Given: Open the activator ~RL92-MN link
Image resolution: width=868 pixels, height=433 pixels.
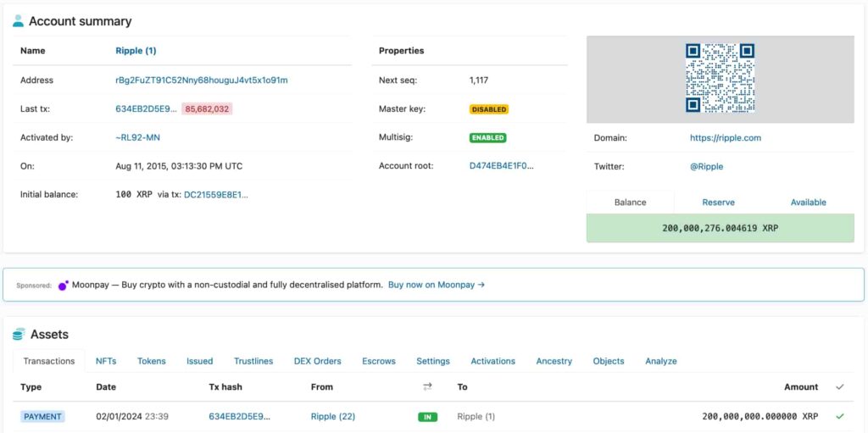Looking at the screenshot, I should (x=138, y=137).
